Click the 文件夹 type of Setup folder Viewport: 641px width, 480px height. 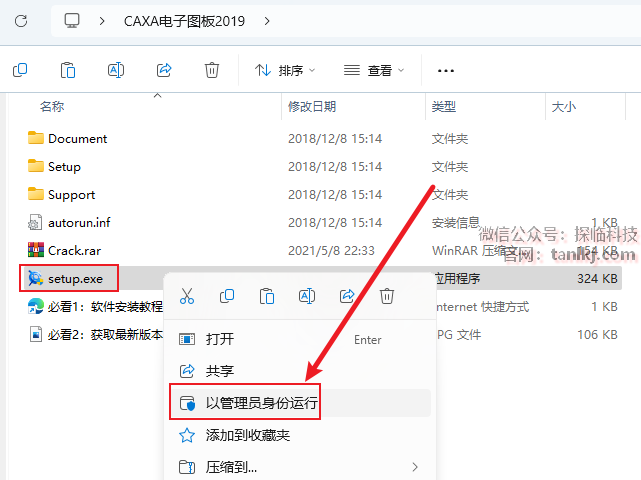click(x=450, y=166)
